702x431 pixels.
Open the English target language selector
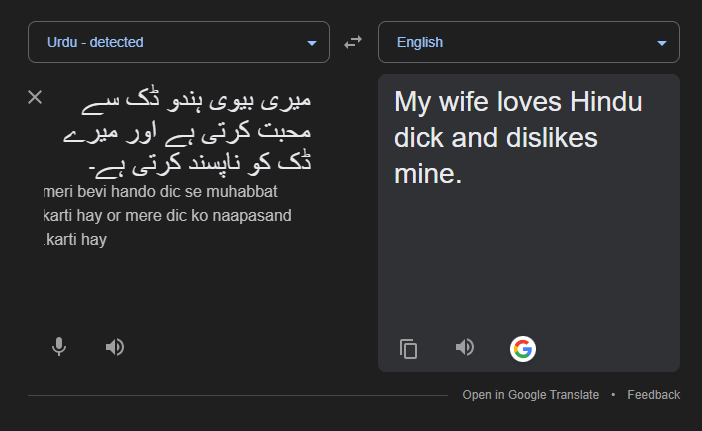pyautogui.click(x=528, y=42)
